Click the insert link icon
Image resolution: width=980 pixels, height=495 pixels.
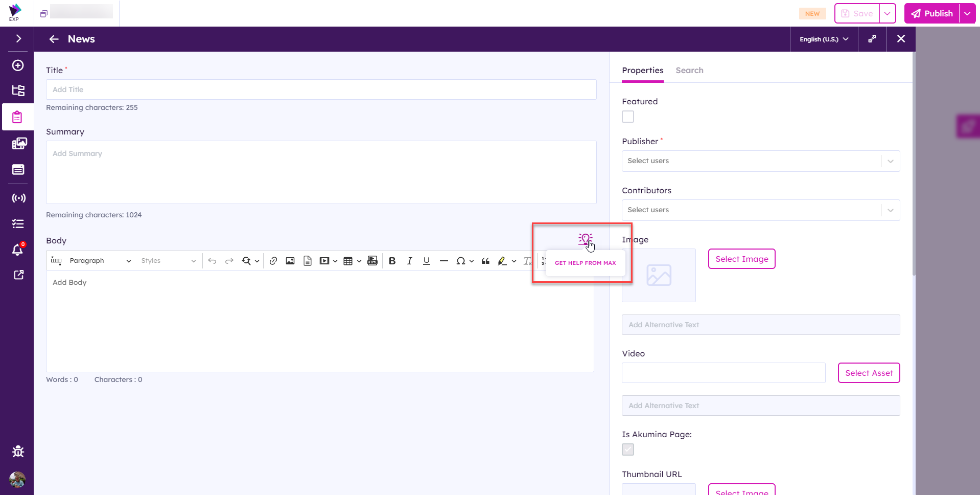pyautogui.click(x=273, y=261)
